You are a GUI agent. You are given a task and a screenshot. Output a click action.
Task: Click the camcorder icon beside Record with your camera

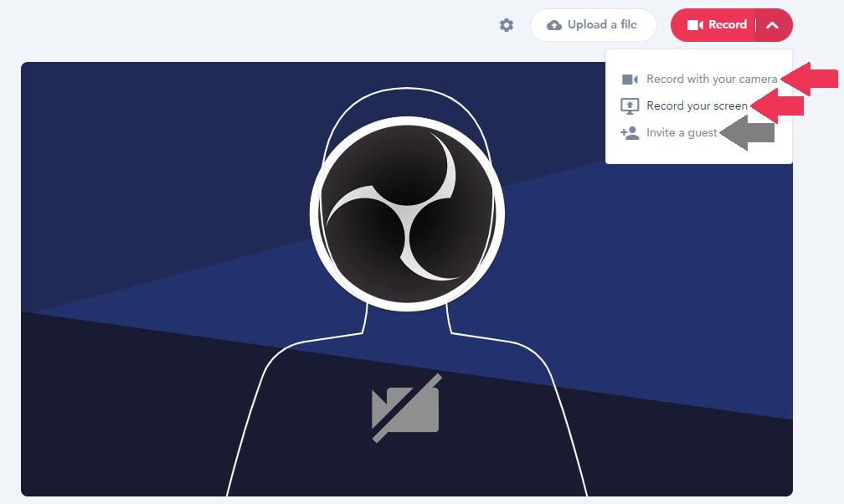coord(630,80)
